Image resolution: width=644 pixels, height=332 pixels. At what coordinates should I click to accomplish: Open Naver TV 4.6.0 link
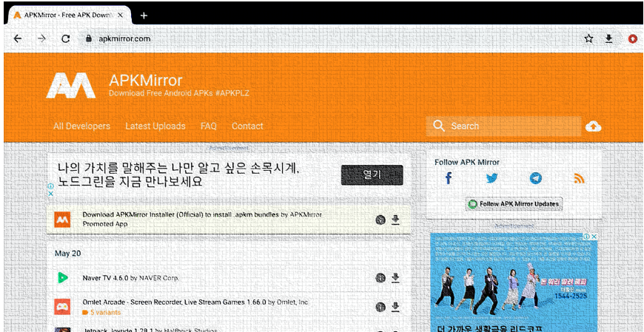point(130,278)
